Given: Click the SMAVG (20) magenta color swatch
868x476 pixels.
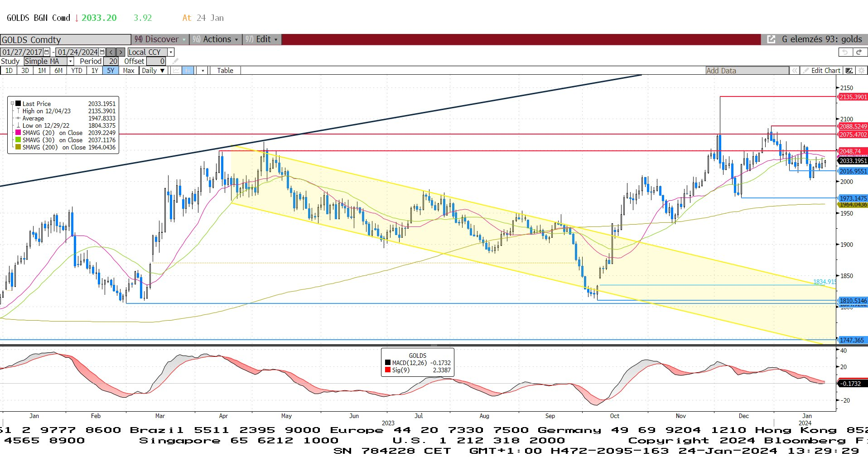Looking at the screenshot, I should click(x=18, y=133).
